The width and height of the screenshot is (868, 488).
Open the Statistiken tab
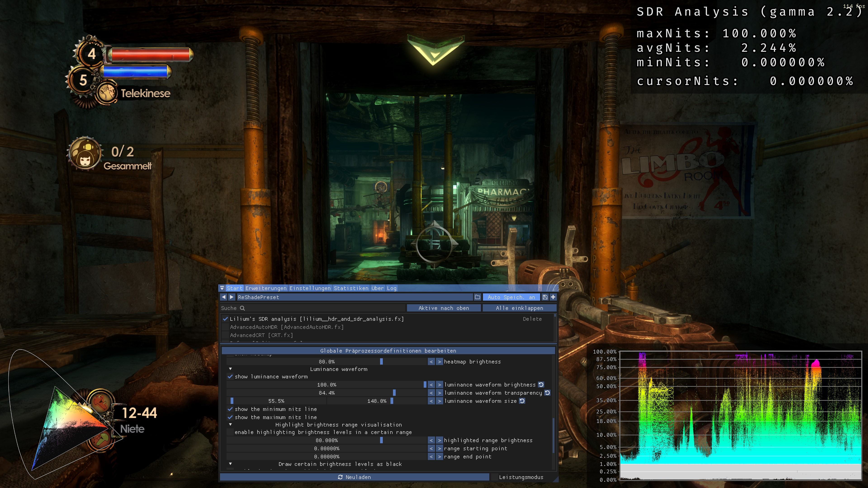pos(351,288)
